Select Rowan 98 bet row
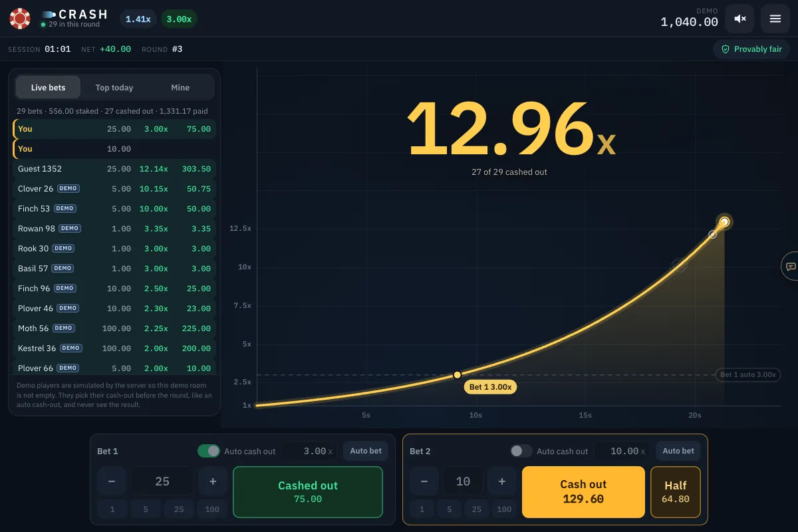This screenshot has width=798, height=532. click(x=114, y=229)
